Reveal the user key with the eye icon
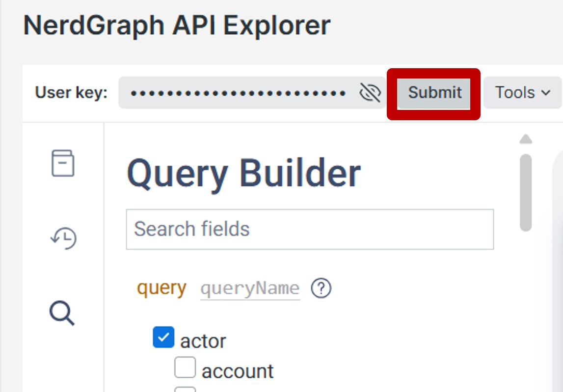The image size is (563, 392). tap(370, 92)
